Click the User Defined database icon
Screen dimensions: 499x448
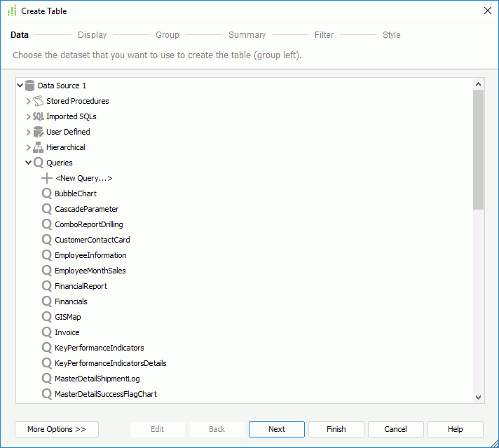pos(38,132)
